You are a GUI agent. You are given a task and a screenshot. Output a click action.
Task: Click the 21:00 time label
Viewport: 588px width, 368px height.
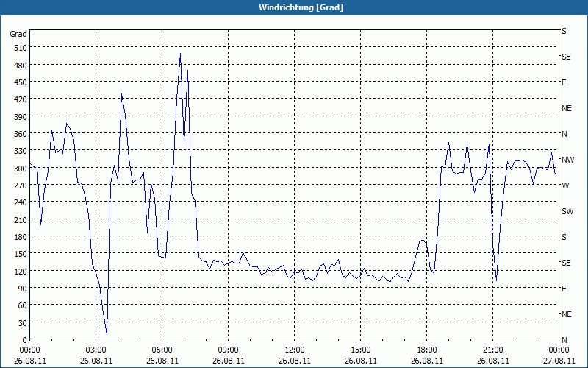(492, 350)
